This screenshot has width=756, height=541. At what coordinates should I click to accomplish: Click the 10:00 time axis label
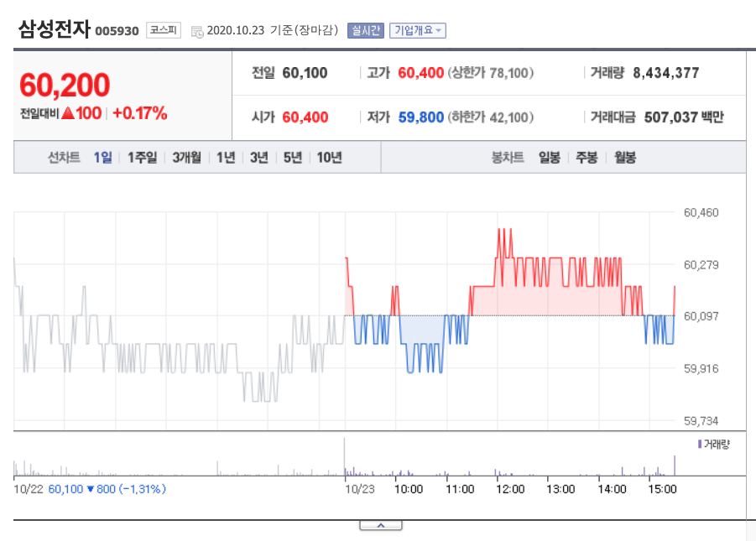(x=409, y=489)
